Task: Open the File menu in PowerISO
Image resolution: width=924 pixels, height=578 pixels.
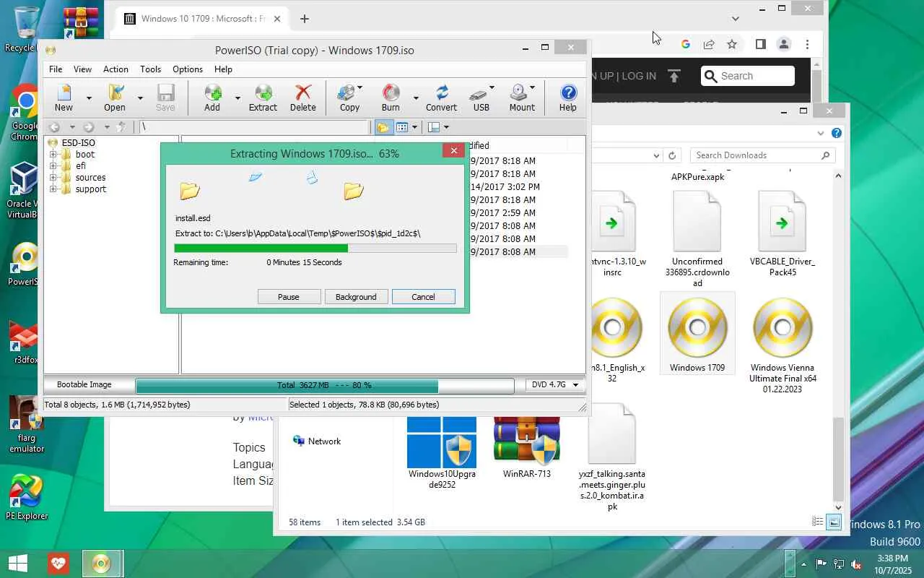Action: tap(56, 69)
